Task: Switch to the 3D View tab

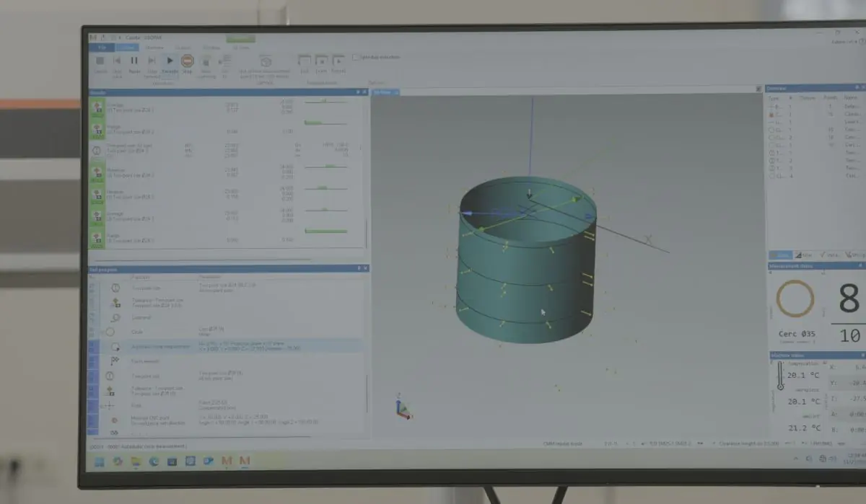Action: pos(385,92)
